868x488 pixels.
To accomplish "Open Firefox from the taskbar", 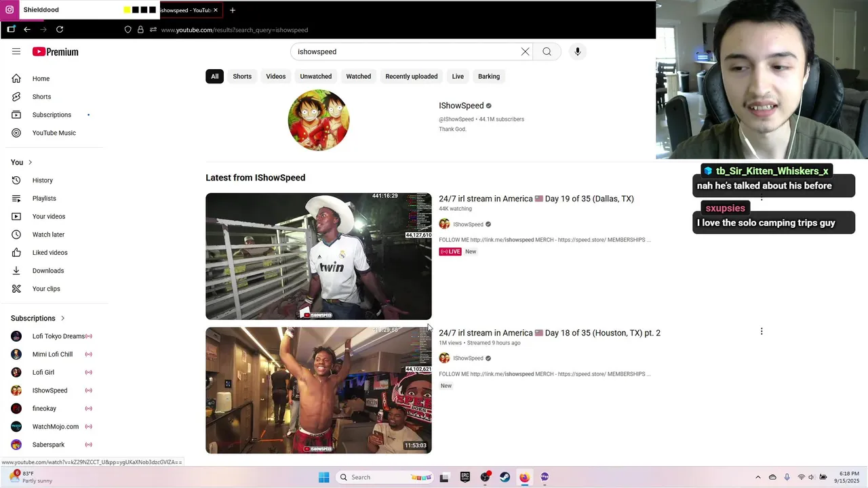I will coord(524,477).
